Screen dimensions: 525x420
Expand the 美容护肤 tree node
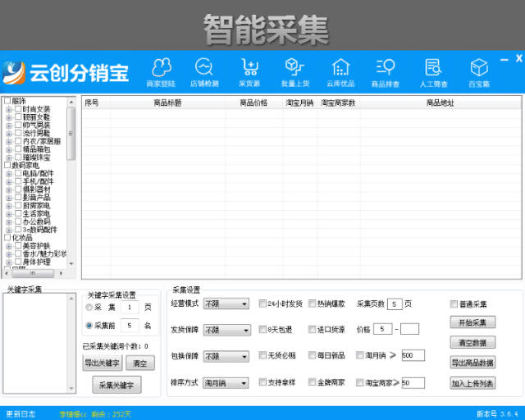pyautogui.click(x=9, y=246)
